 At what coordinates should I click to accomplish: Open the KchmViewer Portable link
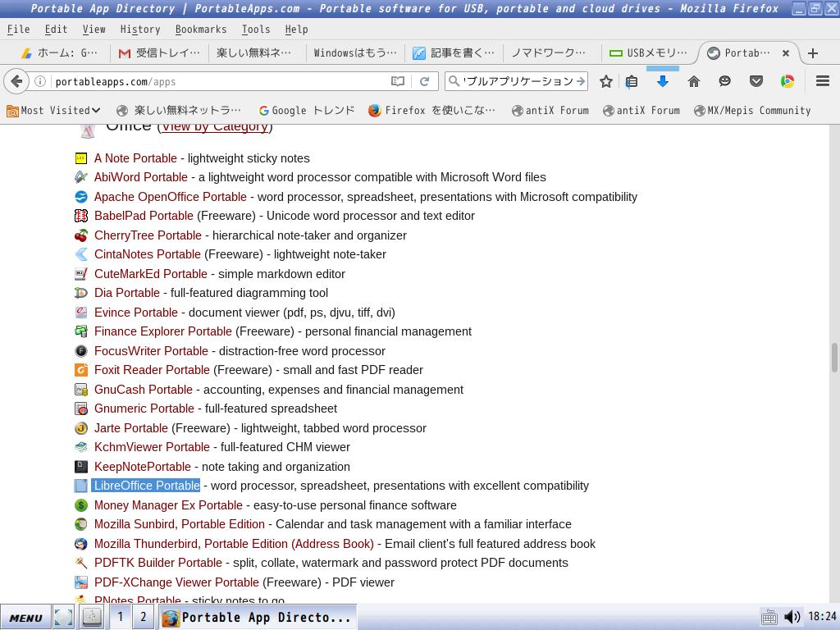pos(152,447)
